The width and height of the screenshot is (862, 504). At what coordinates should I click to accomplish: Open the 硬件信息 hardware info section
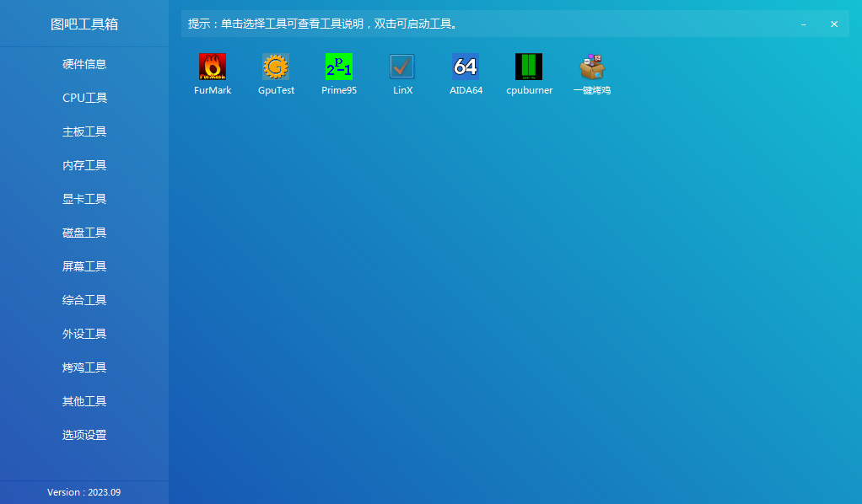coord(84,64)
